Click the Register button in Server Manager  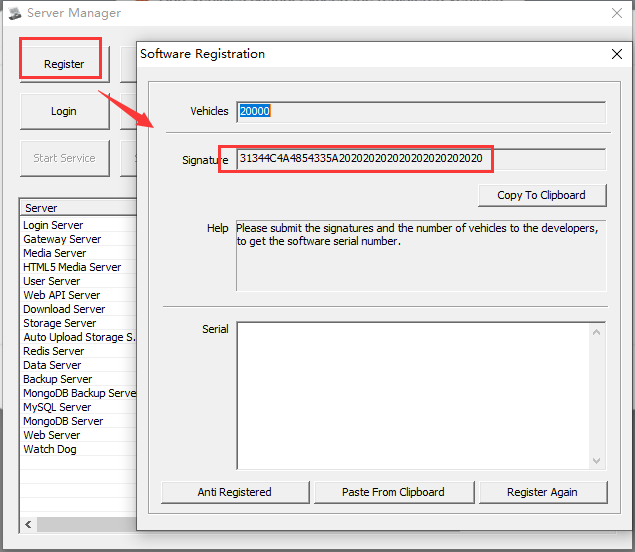coord(64,64)
